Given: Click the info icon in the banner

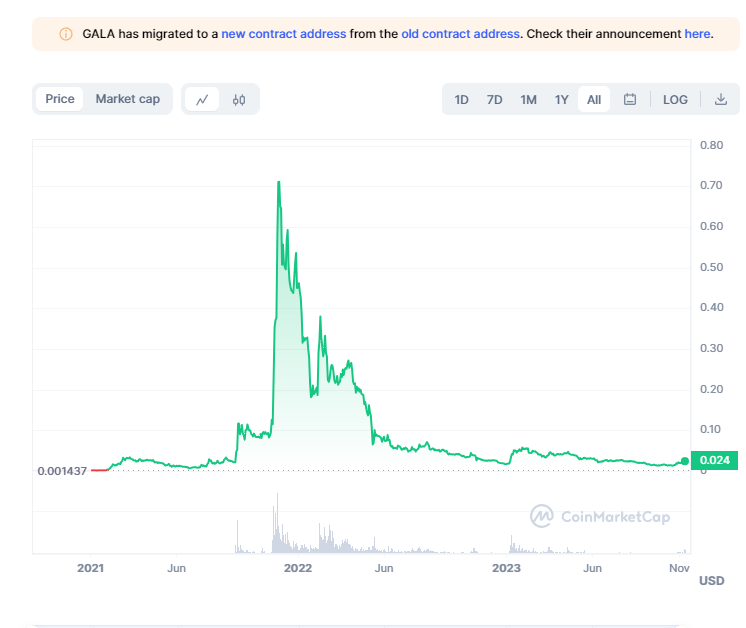Looking at the screenshot, I should (66, 34).
